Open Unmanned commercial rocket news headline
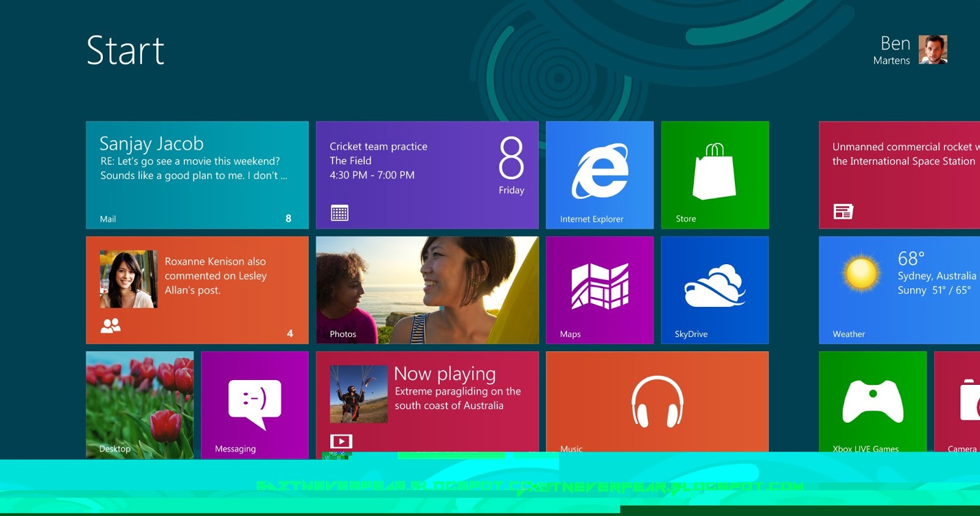 [905, 154]
